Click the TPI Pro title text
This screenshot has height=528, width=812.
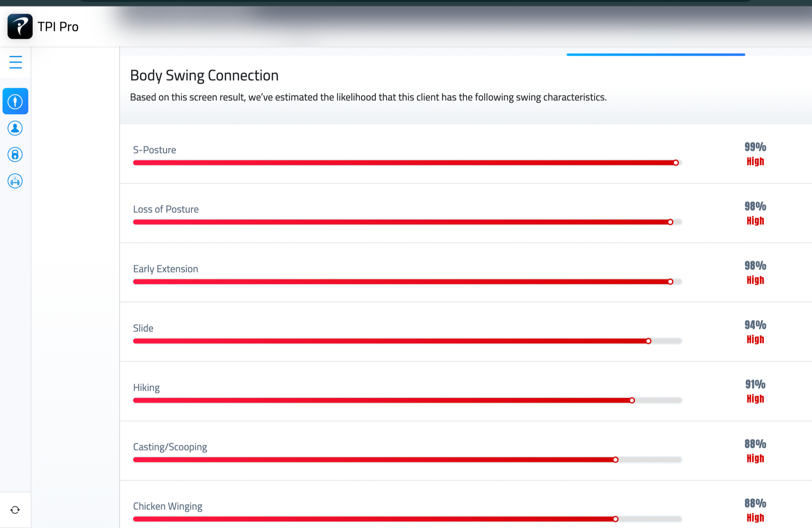(x=58, y=27)
